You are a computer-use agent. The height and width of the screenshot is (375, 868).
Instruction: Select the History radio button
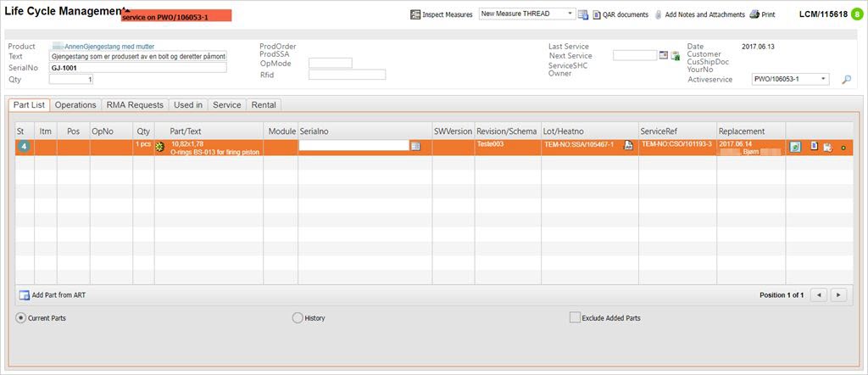pos(297,318)
